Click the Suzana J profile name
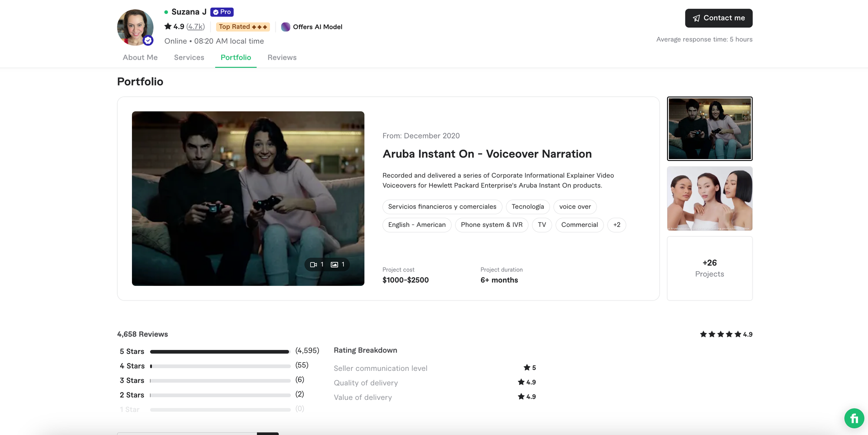Image resolution: width=868 pixels, height=435 pixels. point(189,12)
